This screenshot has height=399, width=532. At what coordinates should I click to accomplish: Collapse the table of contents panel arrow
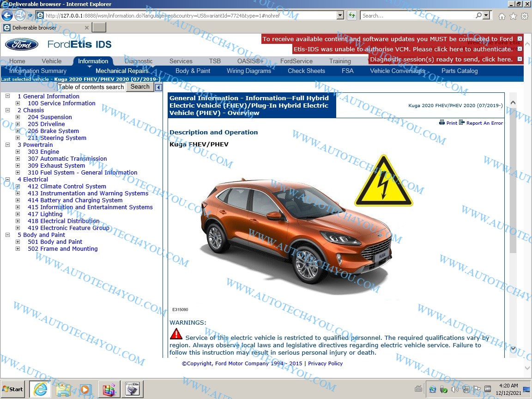pyautogui.click(x=158, y=87)
